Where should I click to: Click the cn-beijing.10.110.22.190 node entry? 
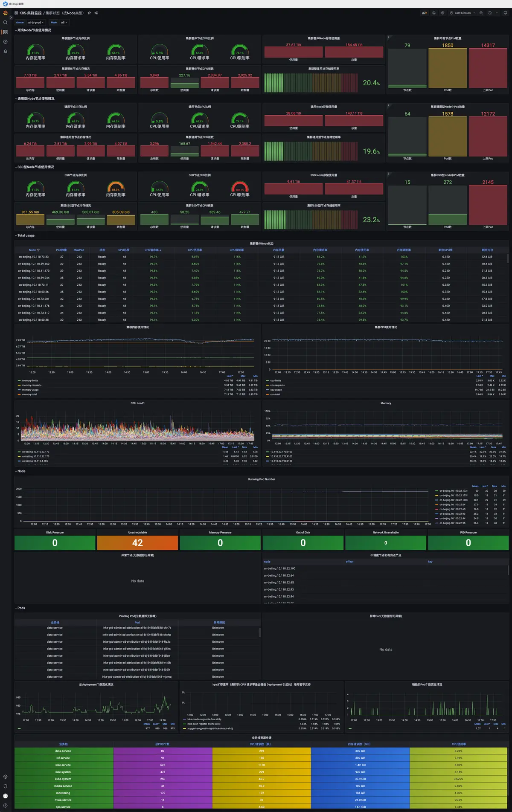pos(279,568)
